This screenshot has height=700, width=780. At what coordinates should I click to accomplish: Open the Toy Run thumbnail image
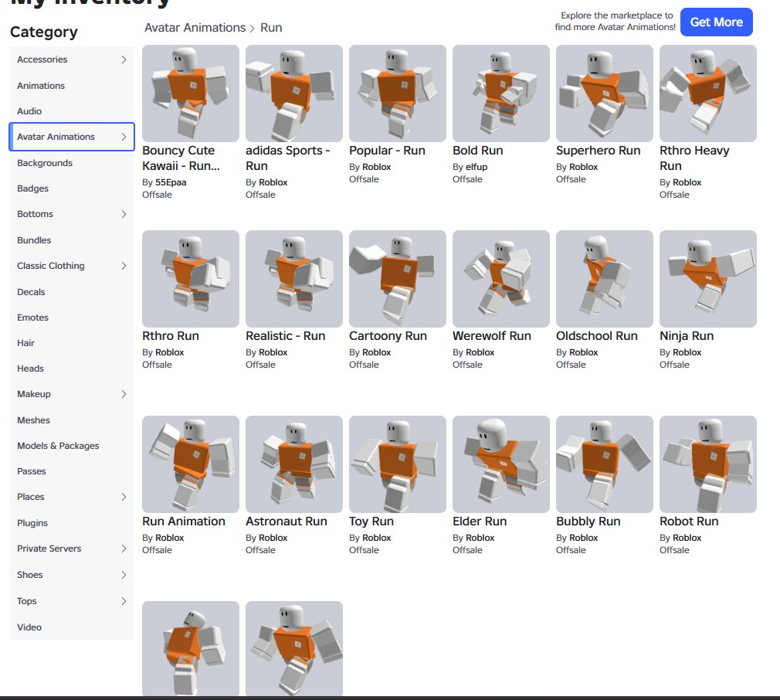(398, 464)
